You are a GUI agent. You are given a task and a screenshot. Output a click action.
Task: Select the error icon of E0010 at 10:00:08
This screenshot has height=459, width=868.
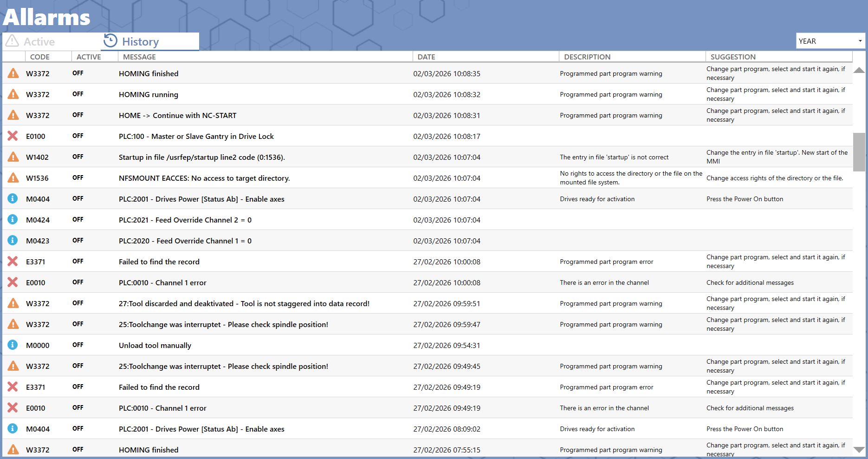click(13, 282)
